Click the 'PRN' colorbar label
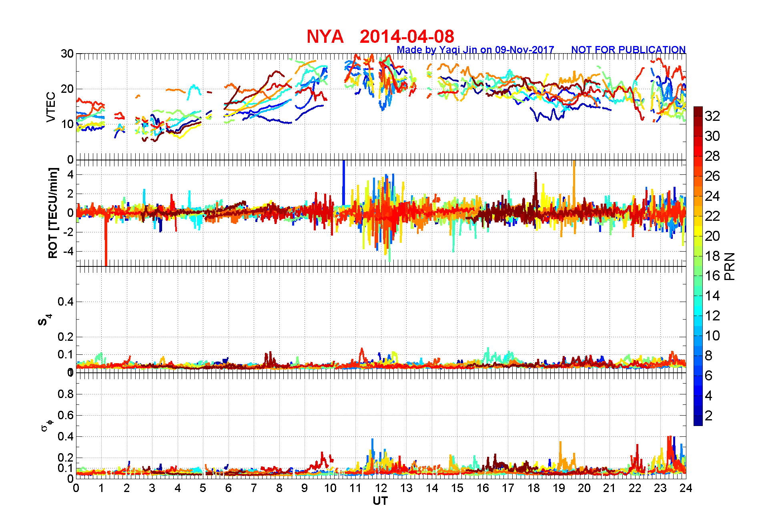Image resolution: width=762 pixels, height=532 pixels. pos(730,266)
